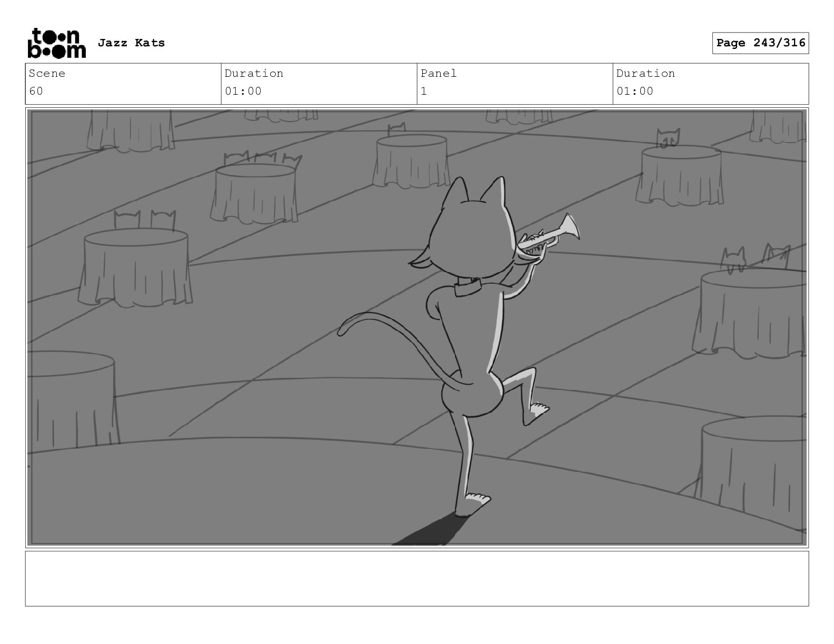
Task: Click the storyboard panel of the cat playing trumpet
Action: coord(417,328)
